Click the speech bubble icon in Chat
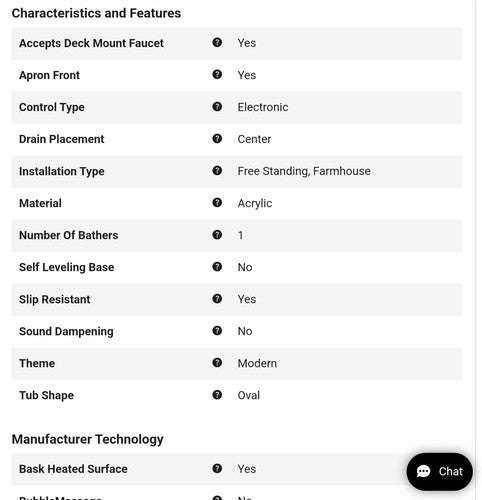 click(424, 471)
